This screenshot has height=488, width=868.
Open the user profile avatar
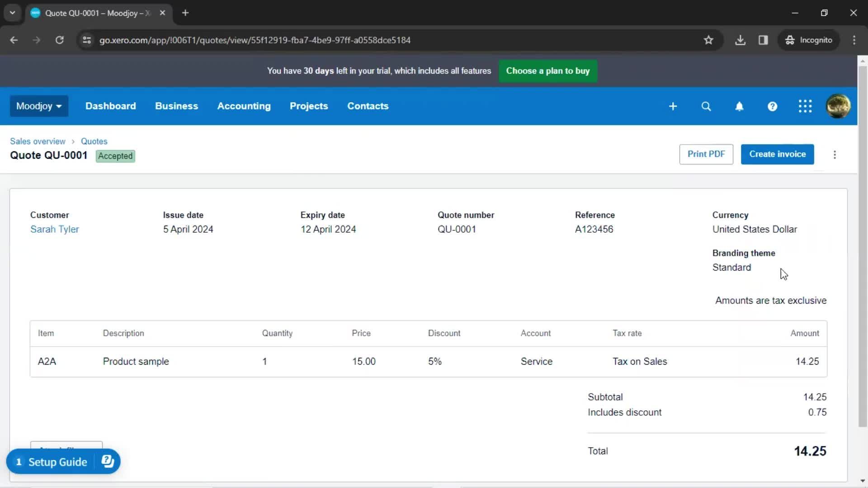pos(838,106)
